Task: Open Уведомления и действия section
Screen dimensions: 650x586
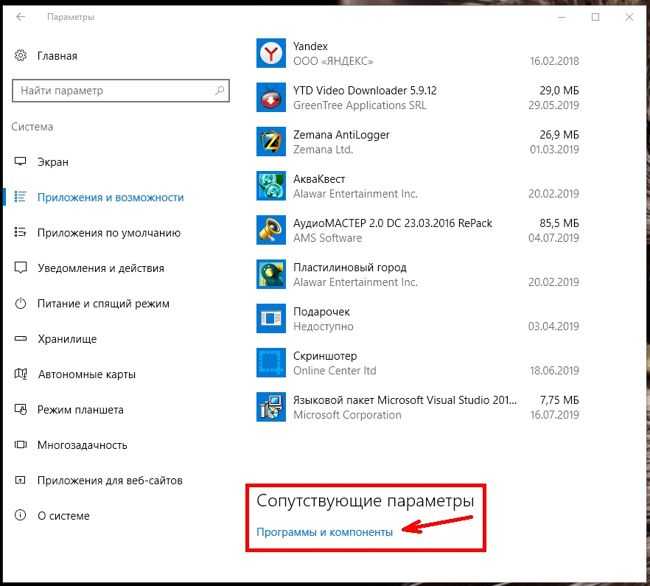Action: click(x=101, y=268)
